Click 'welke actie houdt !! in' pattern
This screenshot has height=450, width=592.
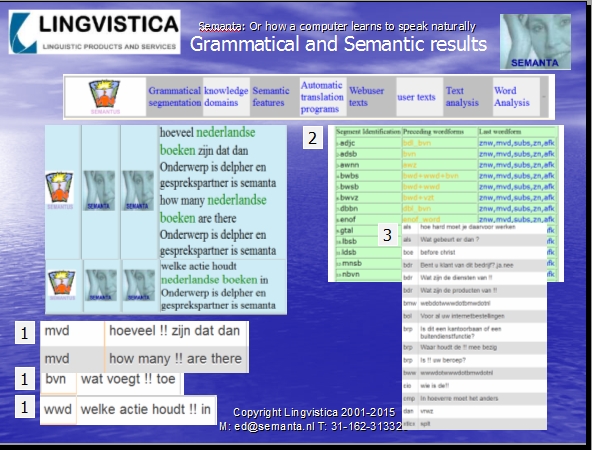[x=146, y=409]
